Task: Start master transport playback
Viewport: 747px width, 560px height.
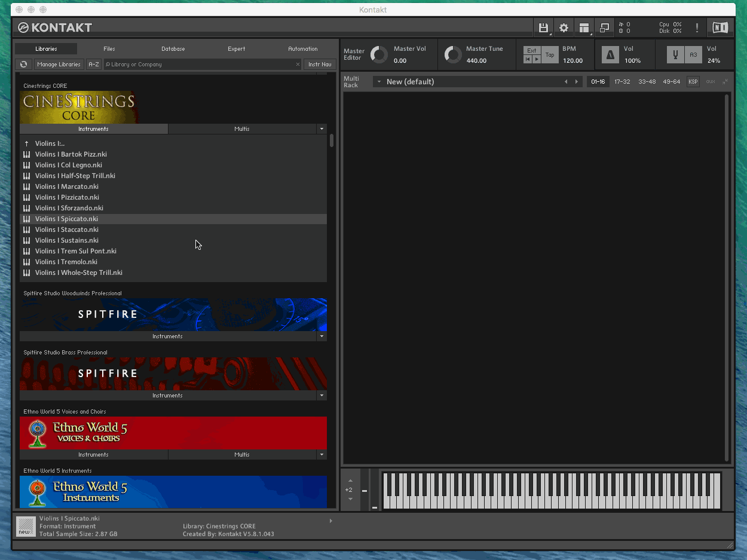Action: pos(537,59)
